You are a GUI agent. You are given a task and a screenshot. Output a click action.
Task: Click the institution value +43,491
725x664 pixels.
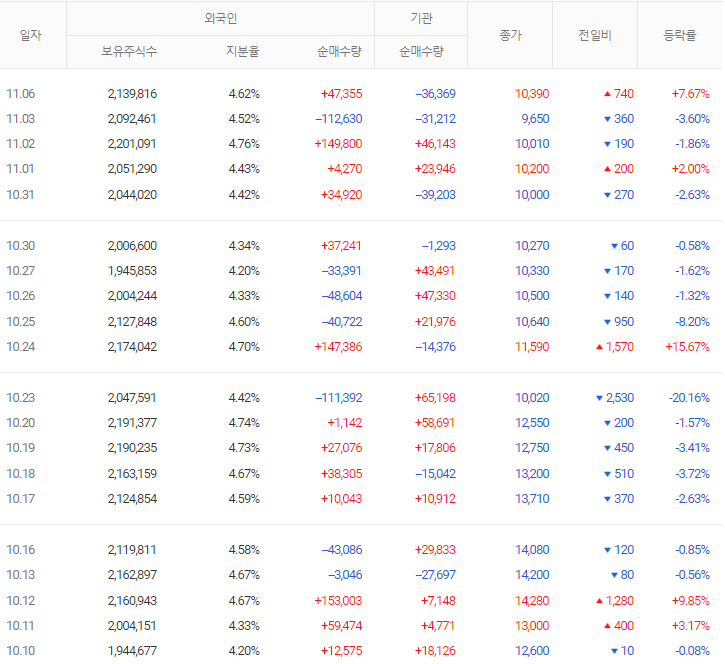[x=436, y=271]
